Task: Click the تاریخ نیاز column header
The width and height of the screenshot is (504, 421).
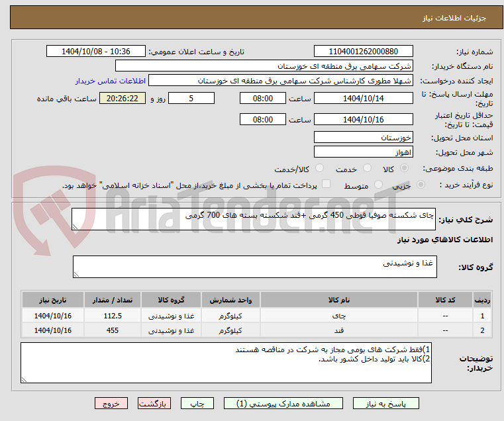Action: 53,300
